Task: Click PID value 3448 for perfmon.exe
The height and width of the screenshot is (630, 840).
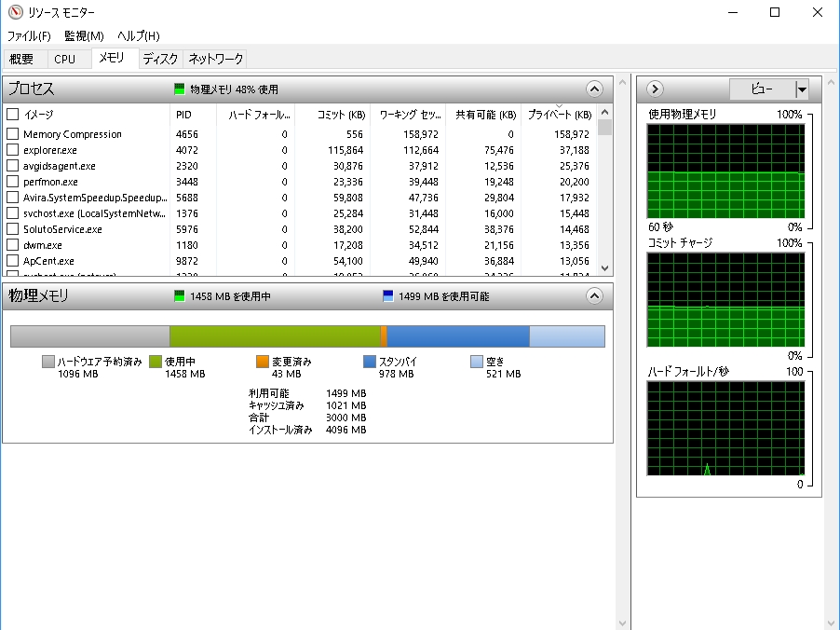Action: [x=186, y=182]
